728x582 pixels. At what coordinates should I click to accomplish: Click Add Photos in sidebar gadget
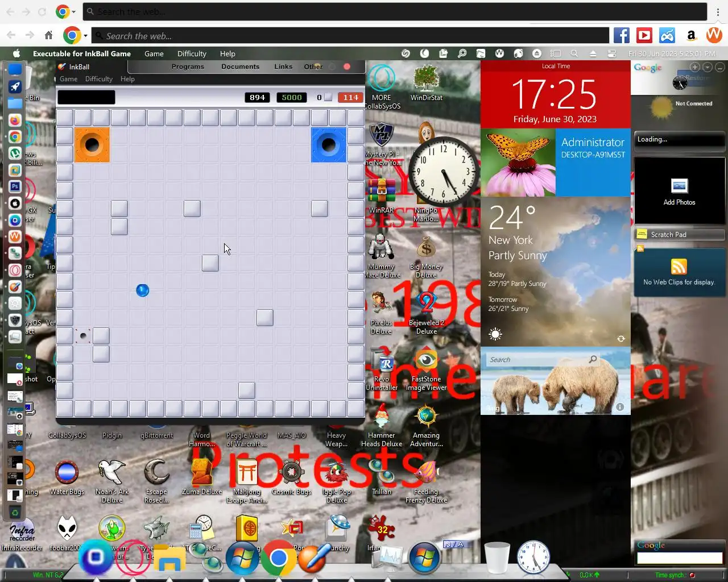(679, 192)
